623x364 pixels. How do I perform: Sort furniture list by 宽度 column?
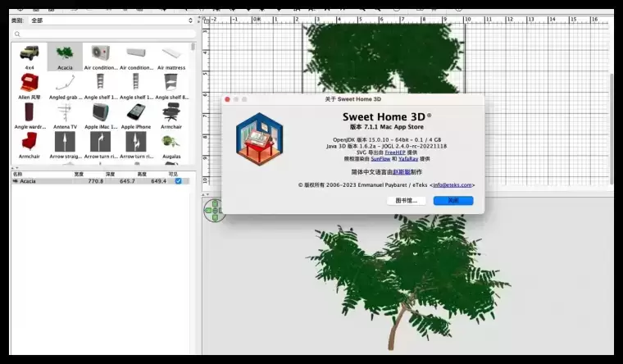tap(79, 174)
